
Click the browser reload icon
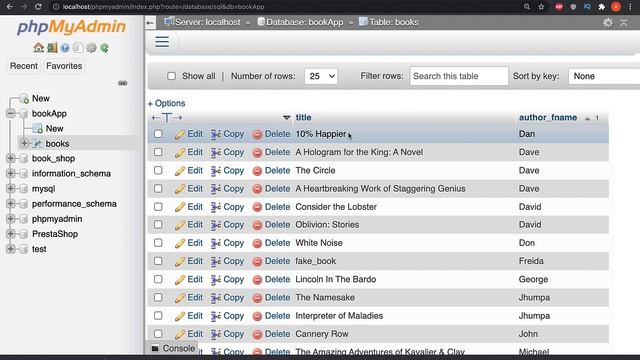(38, 7)
